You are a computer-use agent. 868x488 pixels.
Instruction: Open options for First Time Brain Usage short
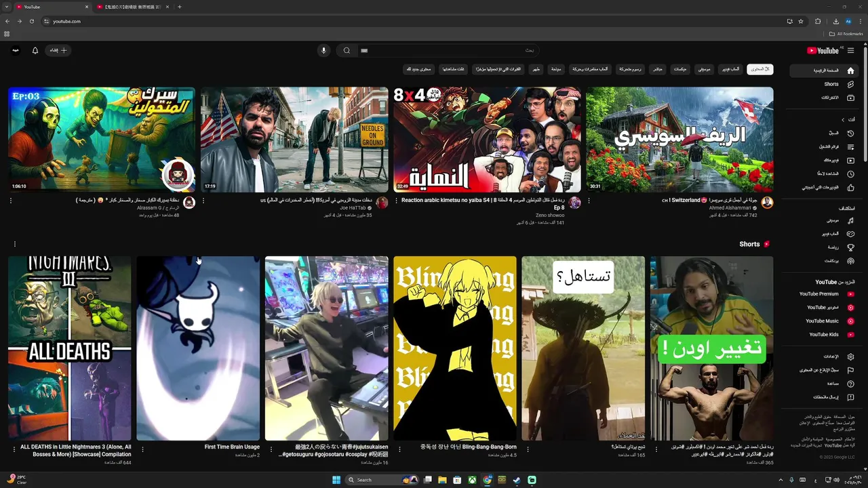142,449
